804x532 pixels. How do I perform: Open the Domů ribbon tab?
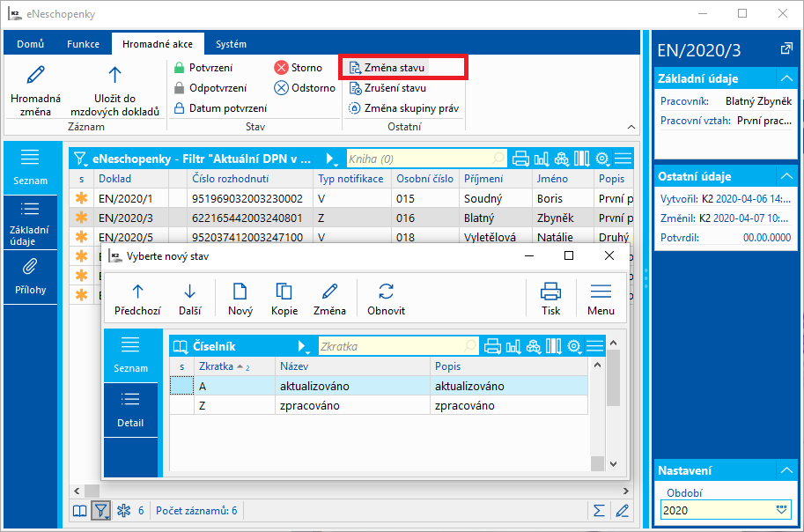[30, 44]
